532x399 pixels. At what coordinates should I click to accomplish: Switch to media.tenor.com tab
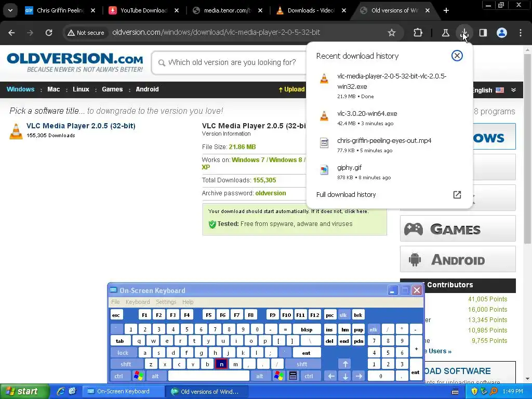point(227,10)
